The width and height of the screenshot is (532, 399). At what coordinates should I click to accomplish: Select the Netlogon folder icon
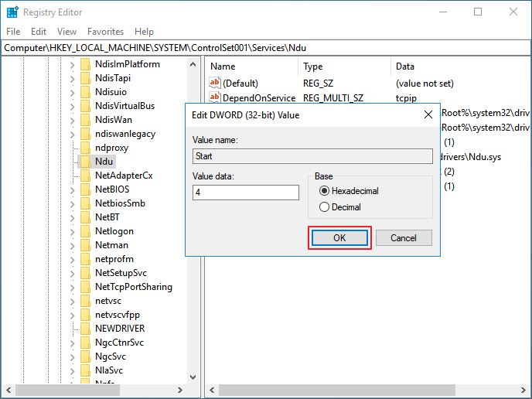86,231
